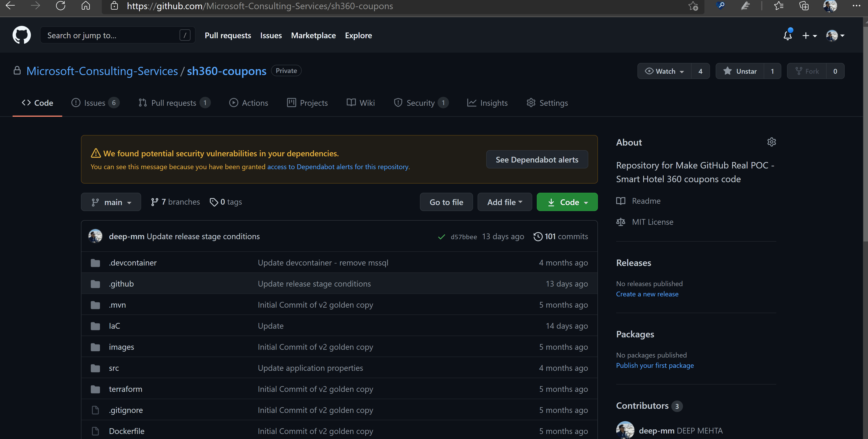Open the user avatar menu in header
The image size is (868, 439).
tap(835, 35)
